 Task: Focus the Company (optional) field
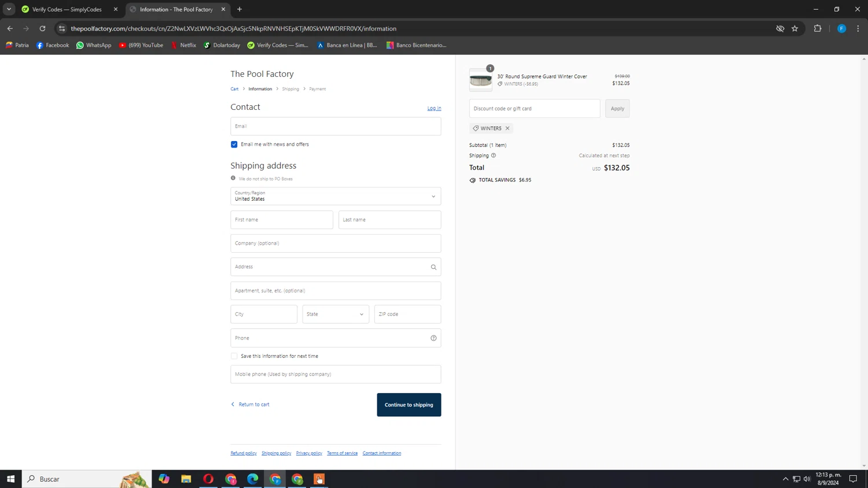tap(336, 243)
